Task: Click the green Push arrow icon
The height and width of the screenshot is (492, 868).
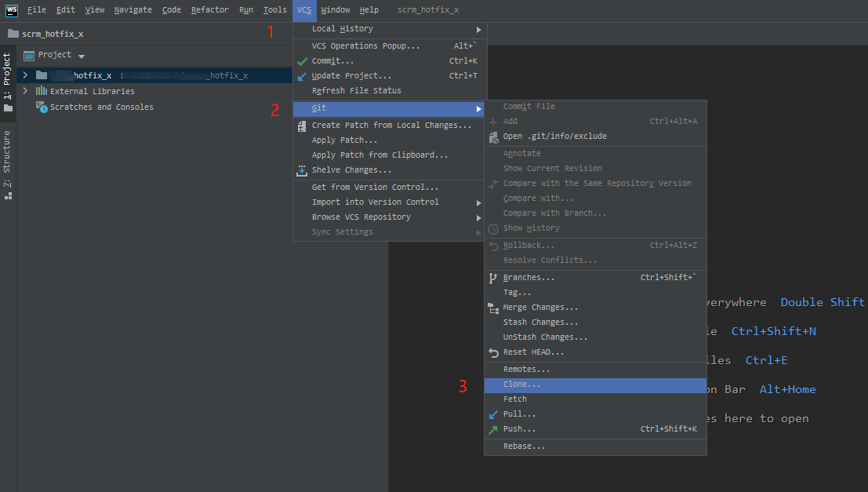Action: (493, 429)
